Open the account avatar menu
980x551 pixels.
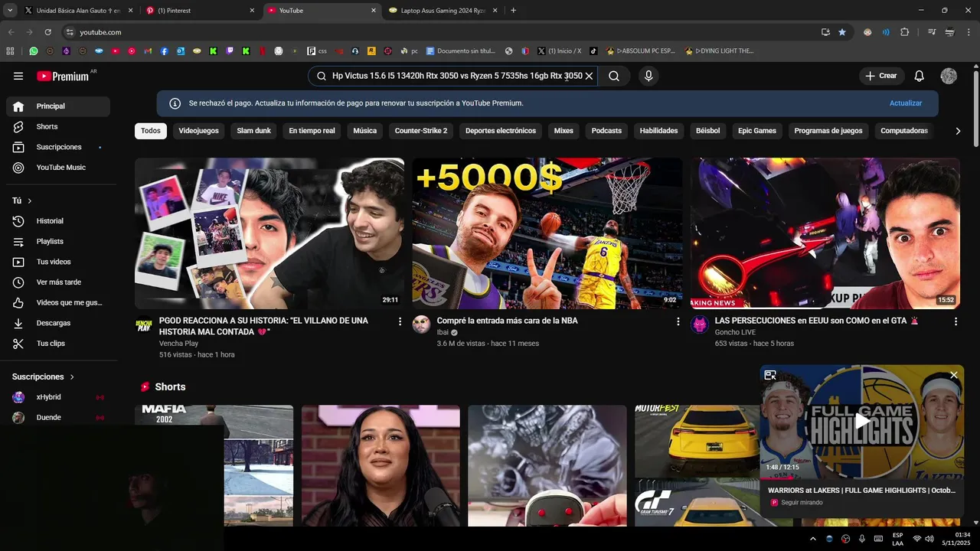tap(949, 76)
